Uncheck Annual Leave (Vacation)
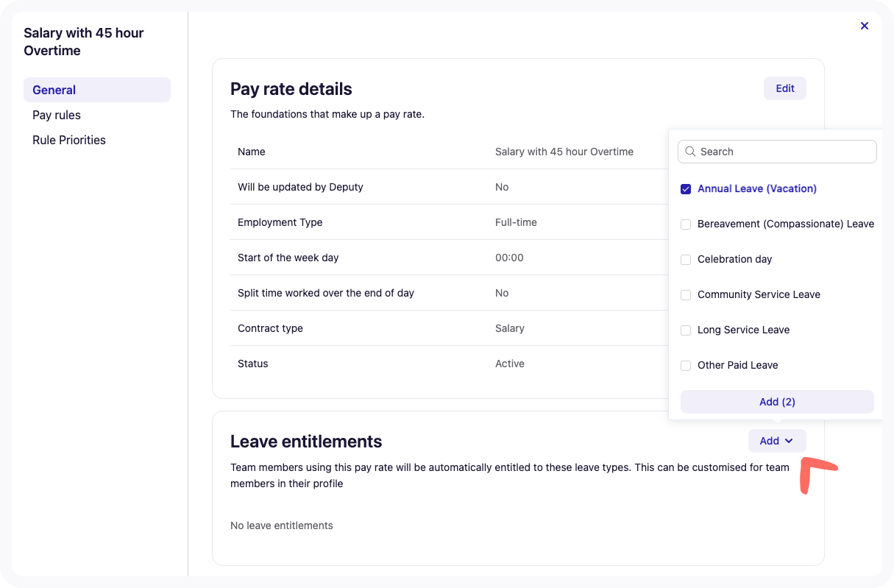Viewport: 894px width, 588px height. (x=686, y=188)
